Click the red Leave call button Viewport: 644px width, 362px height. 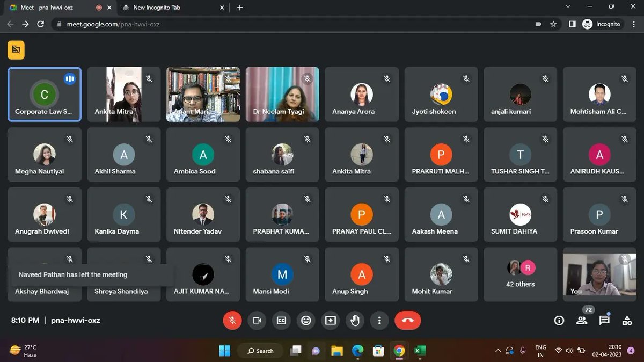point(408,320)
